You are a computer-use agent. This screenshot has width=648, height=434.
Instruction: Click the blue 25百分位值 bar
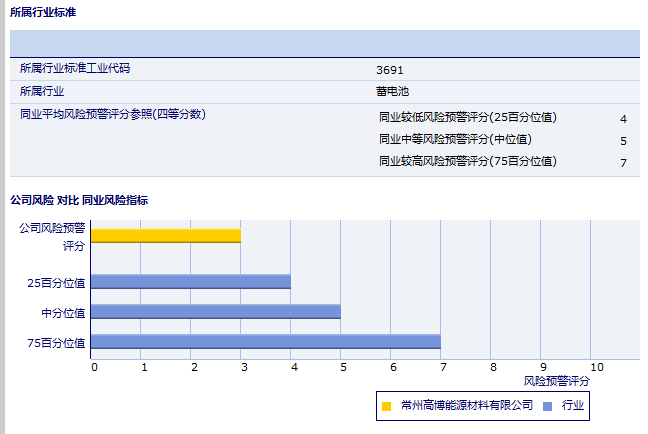[191, 281]
